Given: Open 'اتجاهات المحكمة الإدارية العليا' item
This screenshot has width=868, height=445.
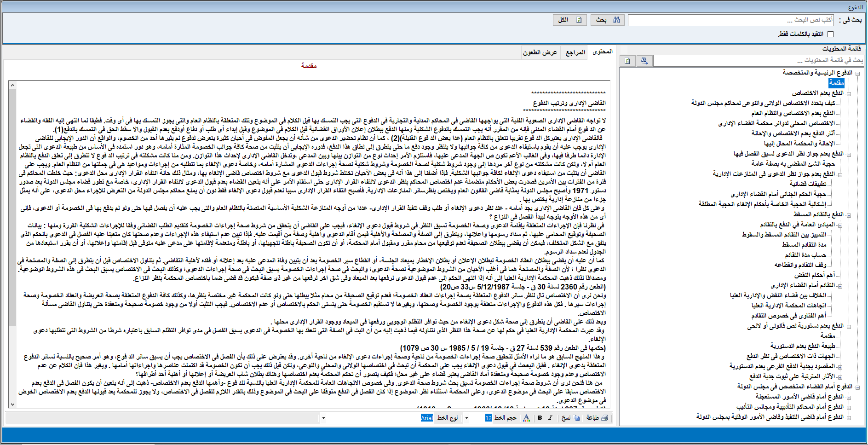Looking at the screenshot, I should 789,306.
